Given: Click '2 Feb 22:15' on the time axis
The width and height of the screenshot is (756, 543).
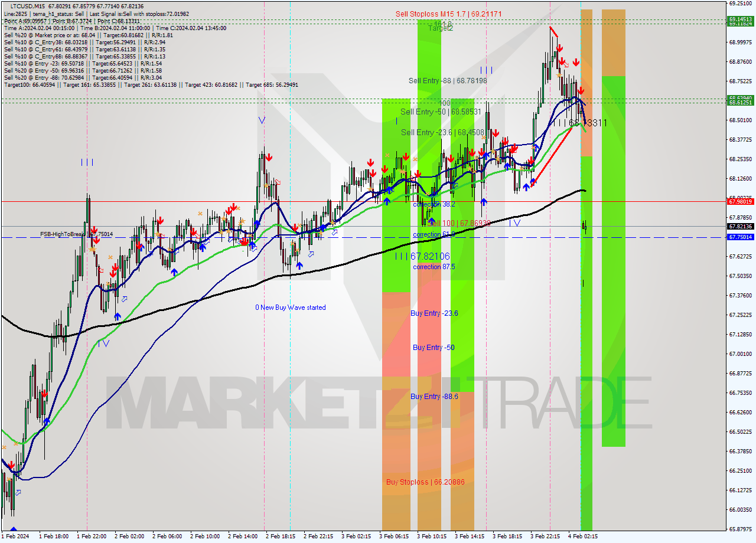Looking at the screenshot, I should [318, 537].
